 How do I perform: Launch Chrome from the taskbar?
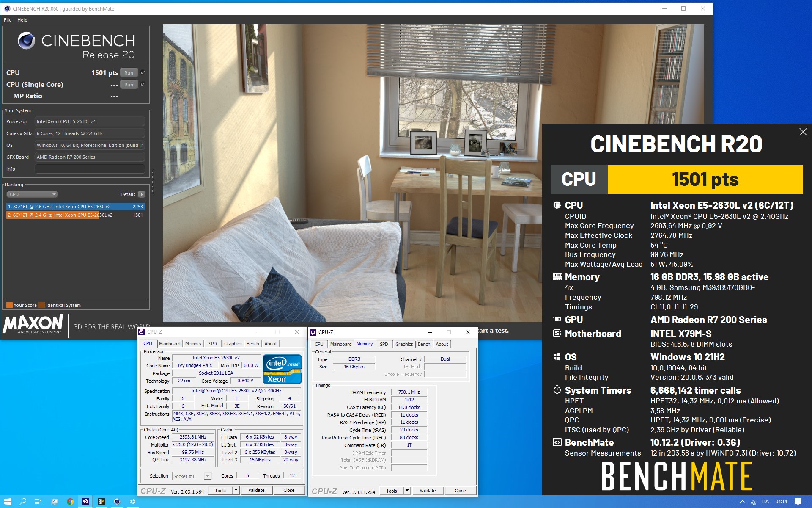[x=70, y=502]
